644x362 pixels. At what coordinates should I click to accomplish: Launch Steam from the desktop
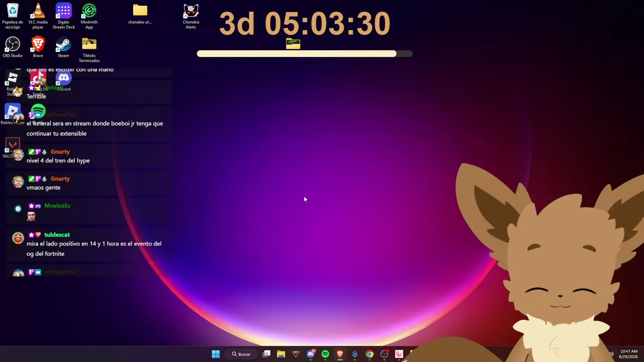tap(63, 47)
